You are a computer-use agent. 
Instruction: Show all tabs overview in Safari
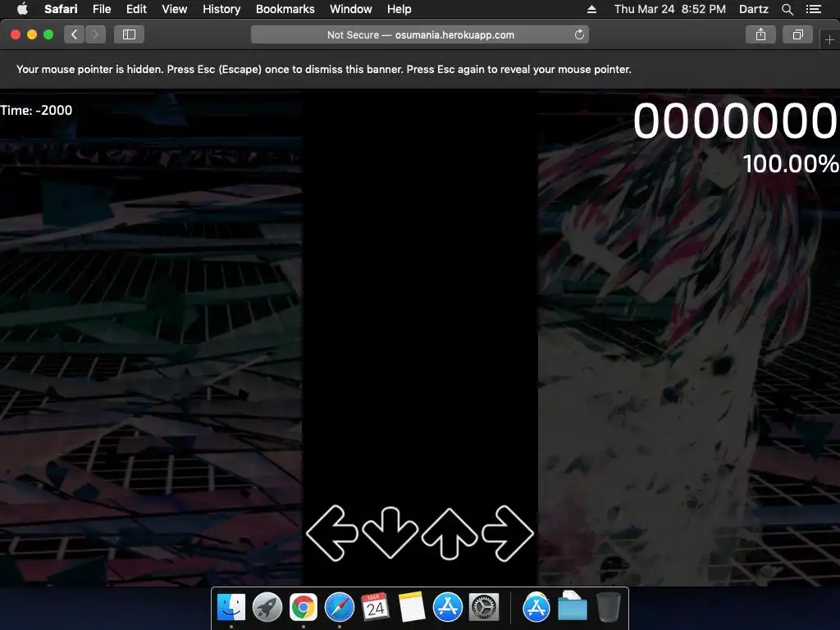pos(797,34)
